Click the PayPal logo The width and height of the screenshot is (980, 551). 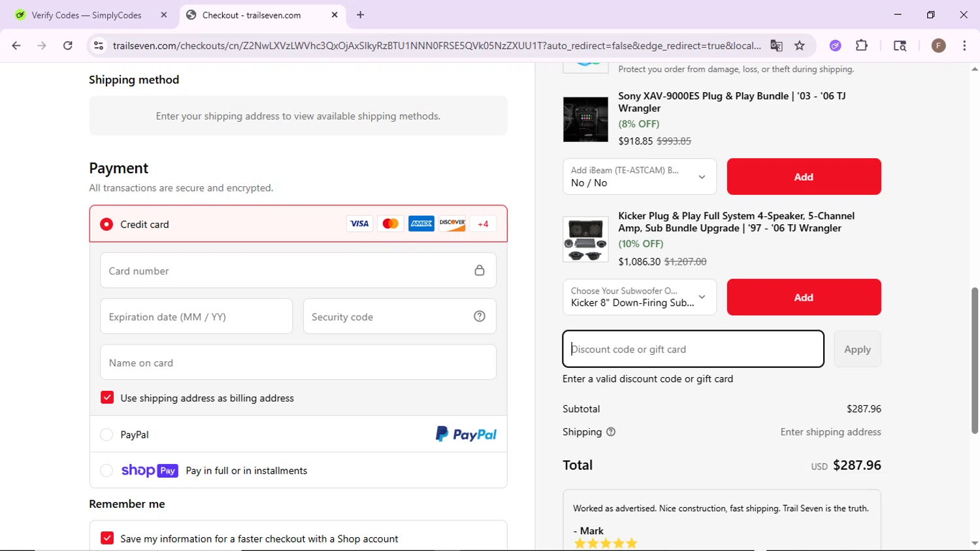[x=466, y=434]
